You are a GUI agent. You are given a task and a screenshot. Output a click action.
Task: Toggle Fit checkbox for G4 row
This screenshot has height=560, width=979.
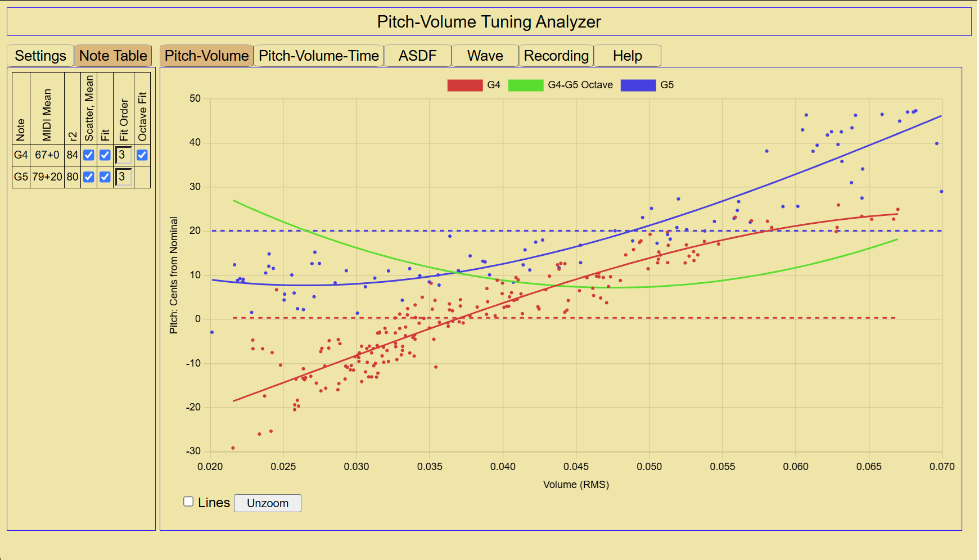(x=105, y=155)
